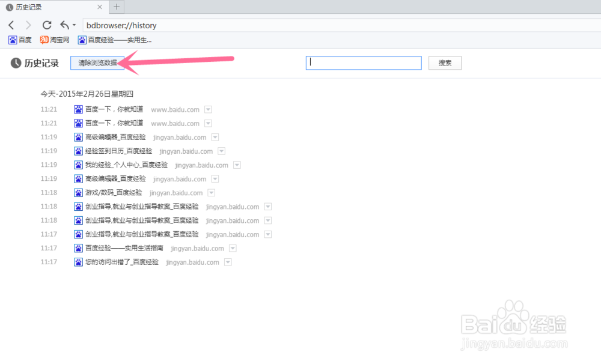Open a new tab with plus button
Image resolution: width=601 pixels, height=364 pixels.
click(117, 7)
